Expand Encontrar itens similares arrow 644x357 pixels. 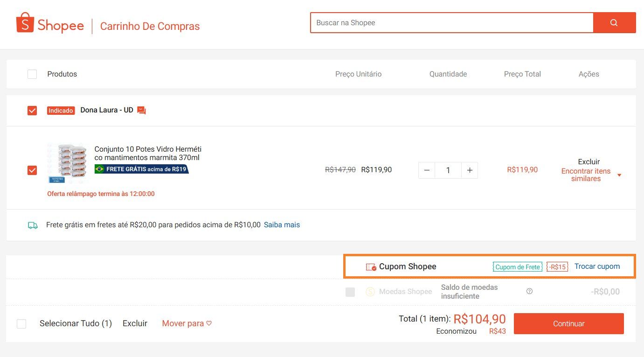(x=619, y=175)
